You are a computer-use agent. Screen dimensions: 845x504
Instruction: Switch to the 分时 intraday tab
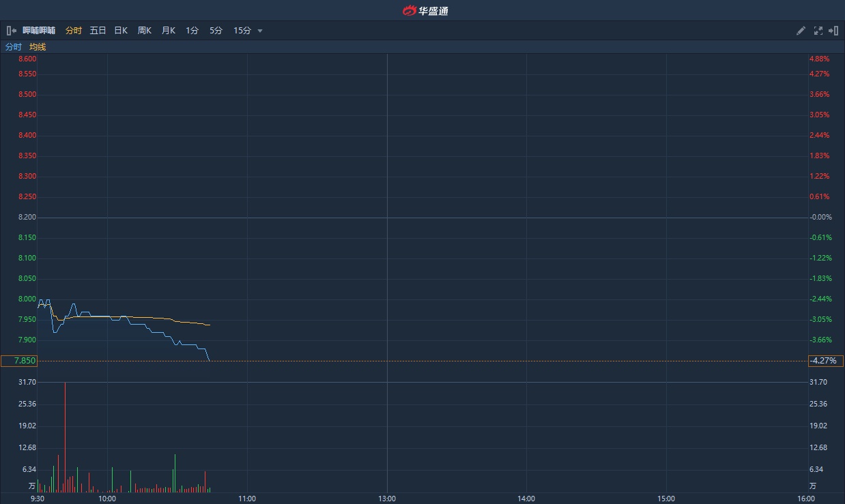coord(73,31)
